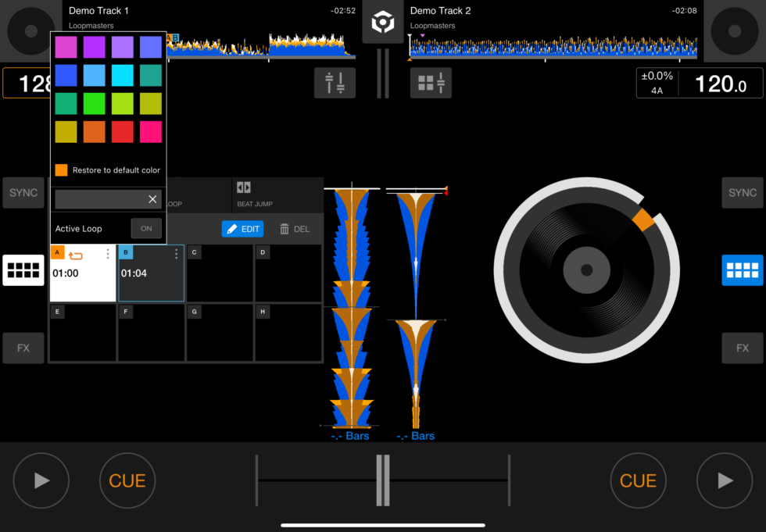
Task: Select the blue pad mode icon on right deck
Action: pos(741,270)
